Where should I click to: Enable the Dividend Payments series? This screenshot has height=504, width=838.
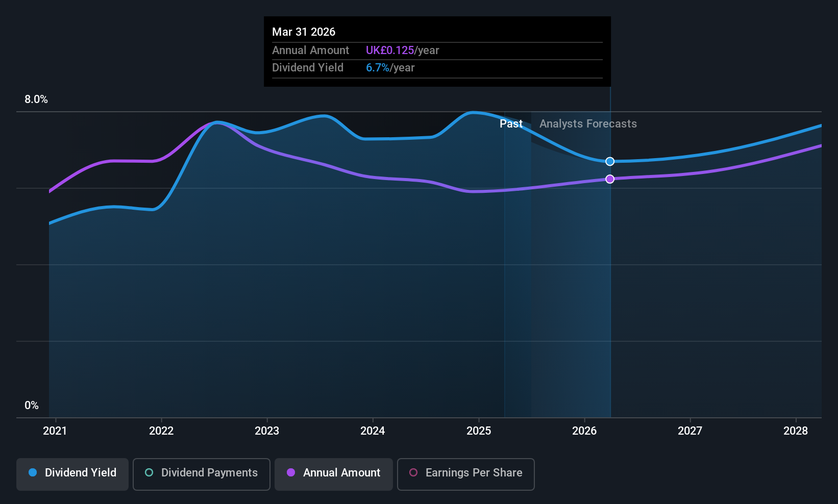click(x=202, y=474)
